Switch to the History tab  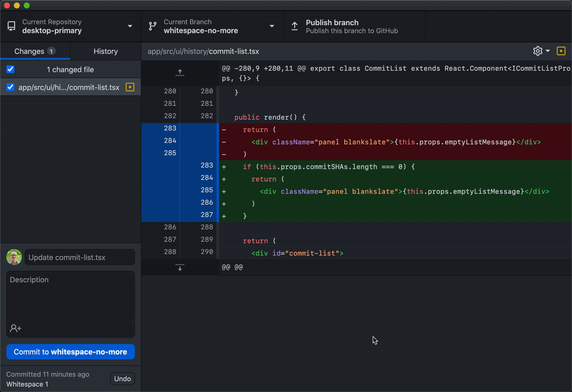tap(106, 51)
